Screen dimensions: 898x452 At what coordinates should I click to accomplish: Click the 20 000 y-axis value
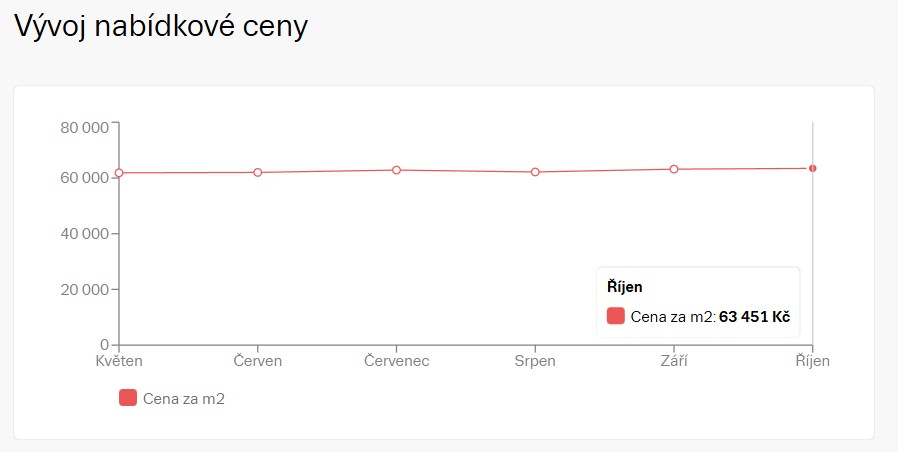tap(84, 290)
